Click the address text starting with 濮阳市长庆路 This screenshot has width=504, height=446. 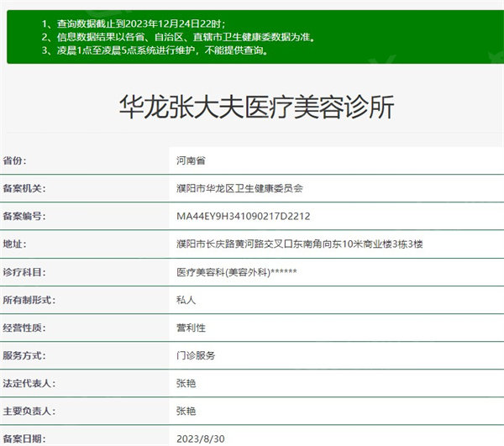(299, 244)
